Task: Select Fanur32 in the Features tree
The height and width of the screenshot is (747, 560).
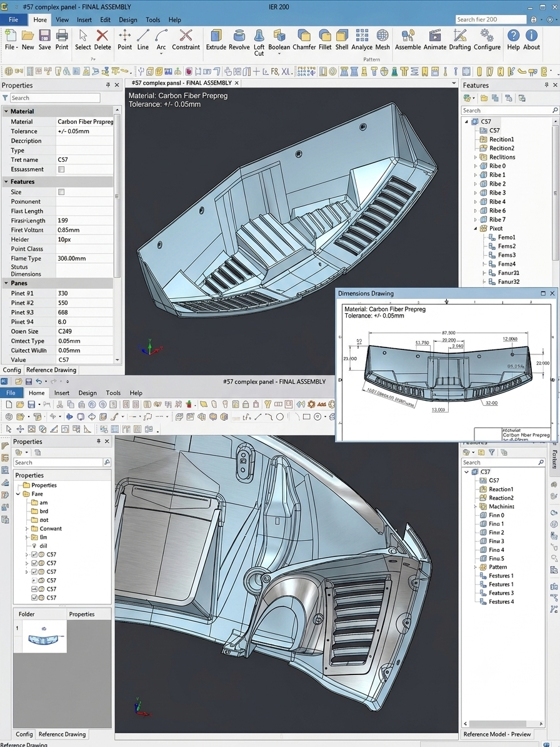Action: [509, 282]
